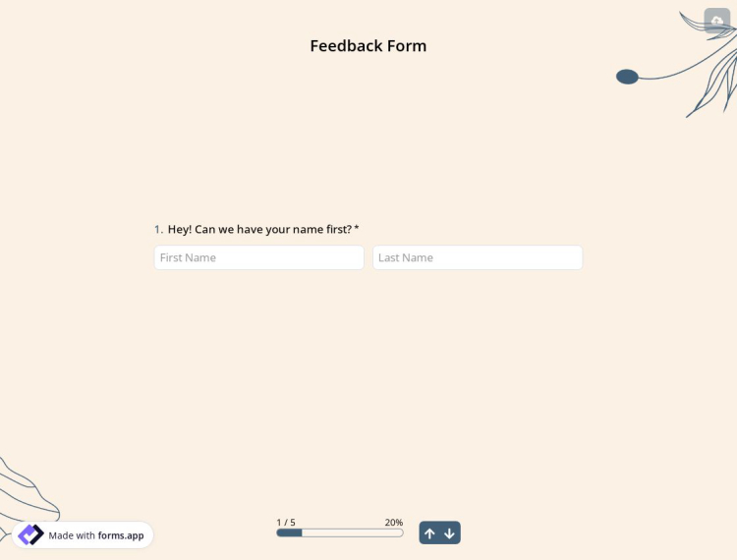
Task: Click the cloud upload icon at top right
Action: [x=716, y=21]
